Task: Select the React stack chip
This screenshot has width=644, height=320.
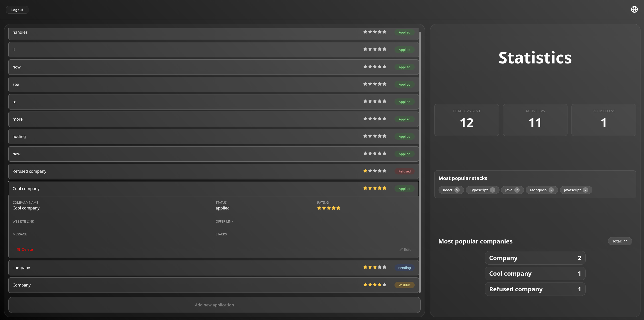Action: (x=451, y=190)
